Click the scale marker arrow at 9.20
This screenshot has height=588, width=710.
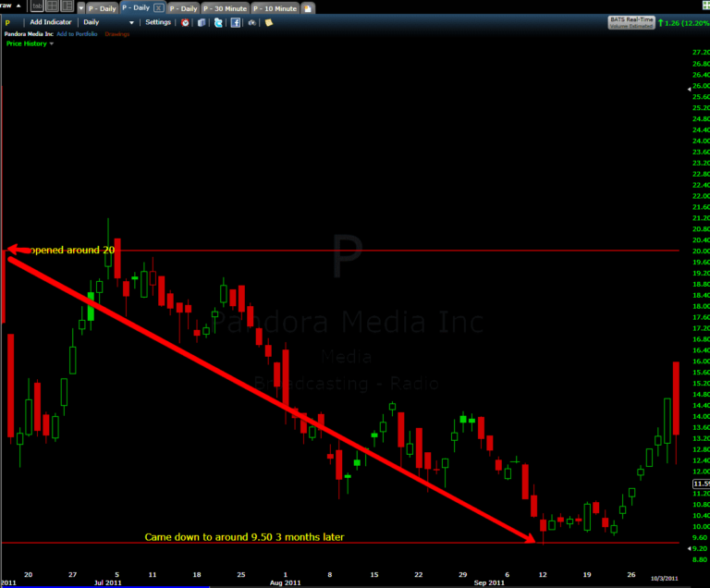(x=689, y=548)
